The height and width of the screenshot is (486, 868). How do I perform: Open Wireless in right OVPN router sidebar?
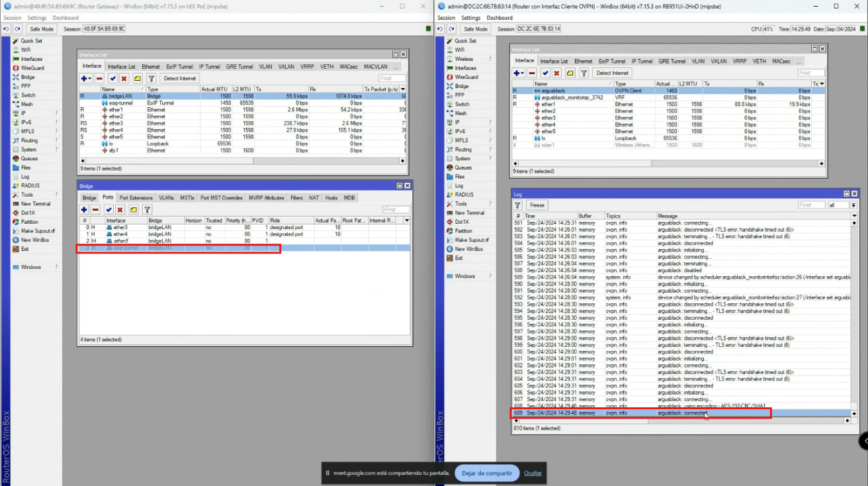pyautogui.click(x=464, y=59)
